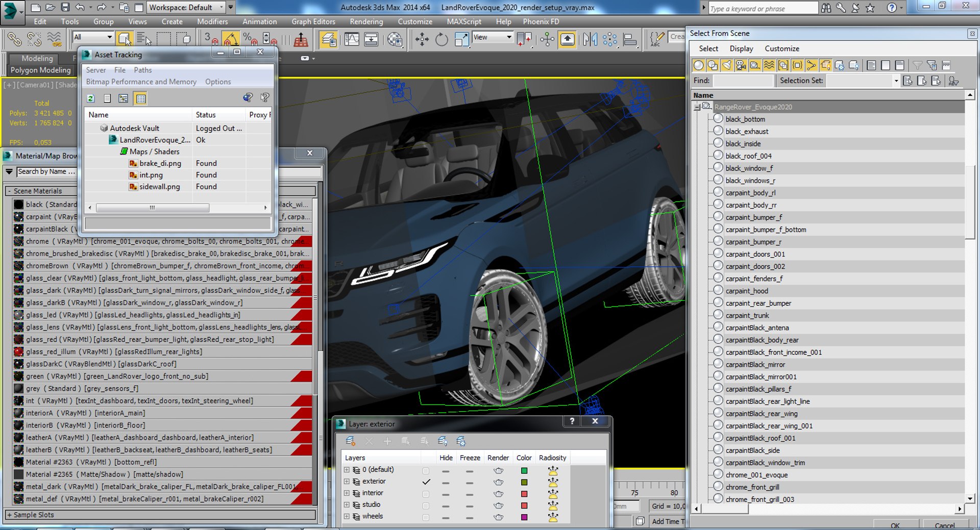Click the Select and Link tool
The width and height of the screenshot is (980, 530).
(x=14, y=39)
